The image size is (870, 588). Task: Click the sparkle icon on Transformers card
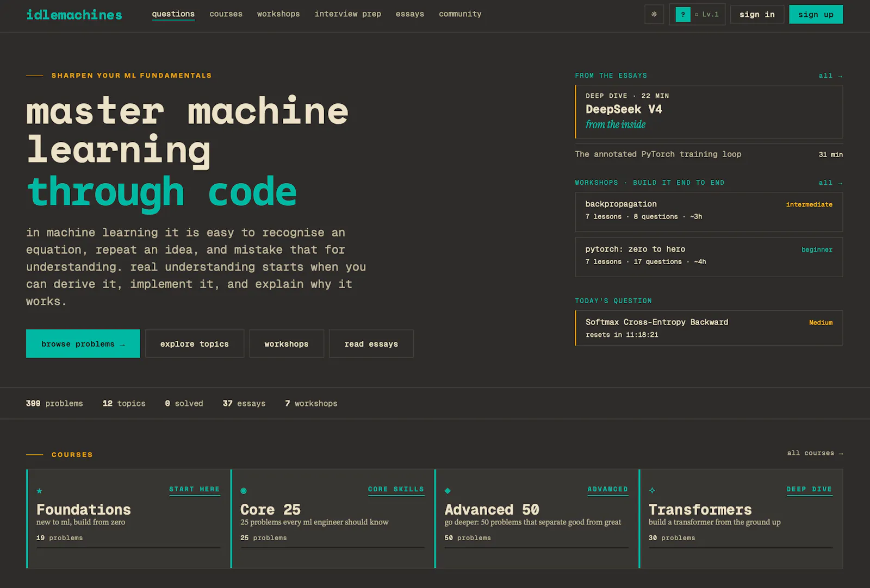652,491
